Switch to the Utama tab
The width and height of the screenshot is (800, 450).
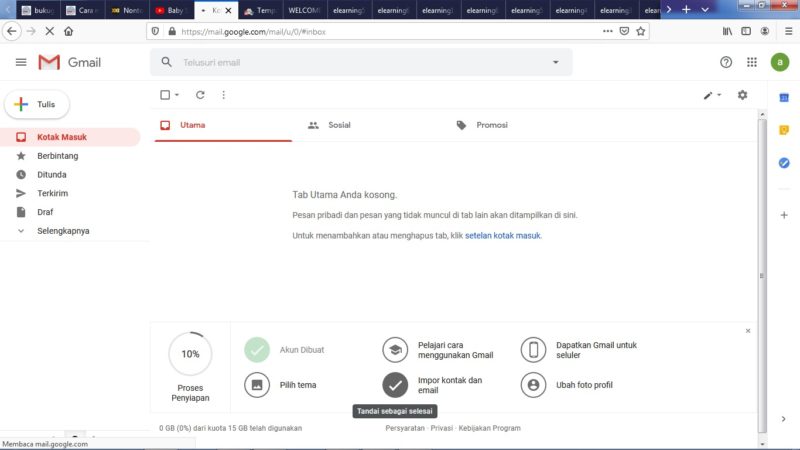point(223,125)
